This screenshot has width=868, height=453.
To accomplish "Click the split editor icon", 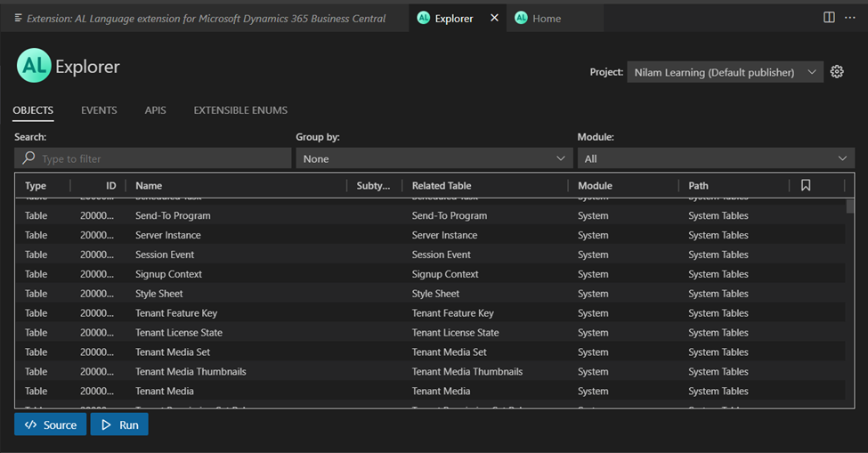I will 829,18.
